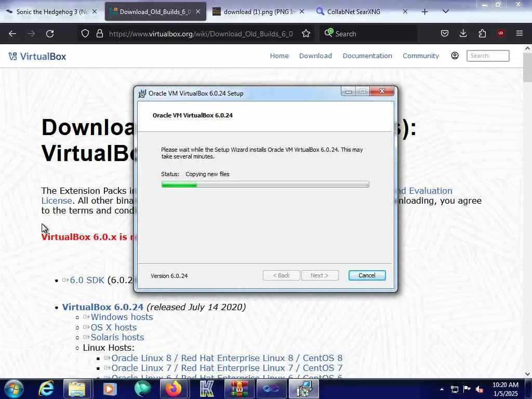Open the Firefox hamburger menu
The image size is (532, 399).
[x=520, y=33]
